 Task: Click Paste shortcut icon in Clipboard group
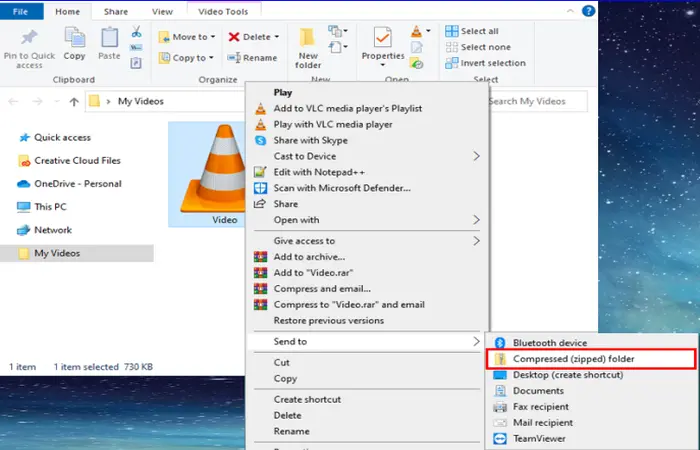pos(136,63)
